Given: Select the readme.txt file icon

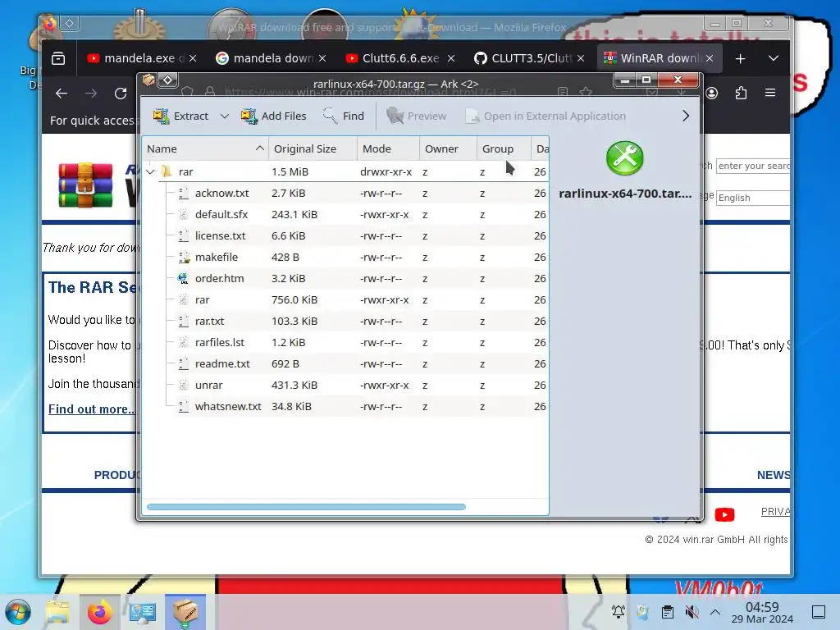Looking at the screenshot, I should tap(183, 363).
